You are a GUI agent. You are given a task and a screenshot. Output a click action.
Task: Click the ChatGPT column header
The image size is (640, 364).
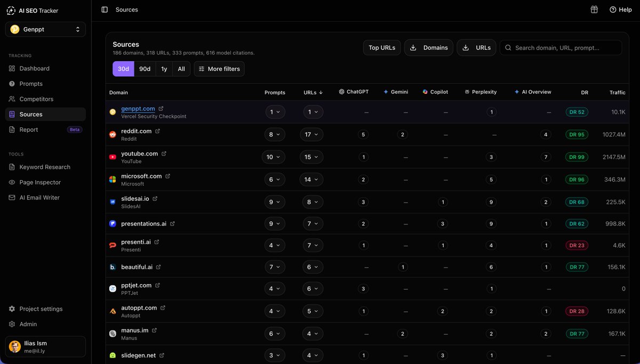[x=354, y=92]
